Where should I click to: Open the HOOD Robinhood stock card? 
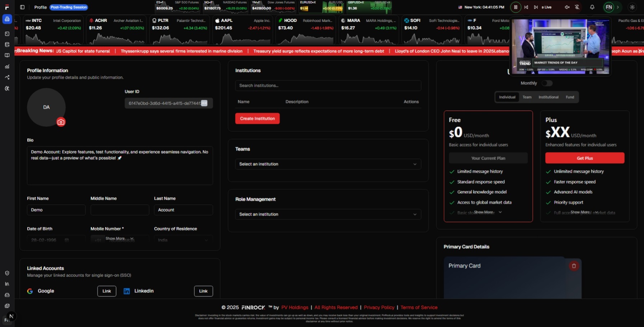tap(305, 29)
